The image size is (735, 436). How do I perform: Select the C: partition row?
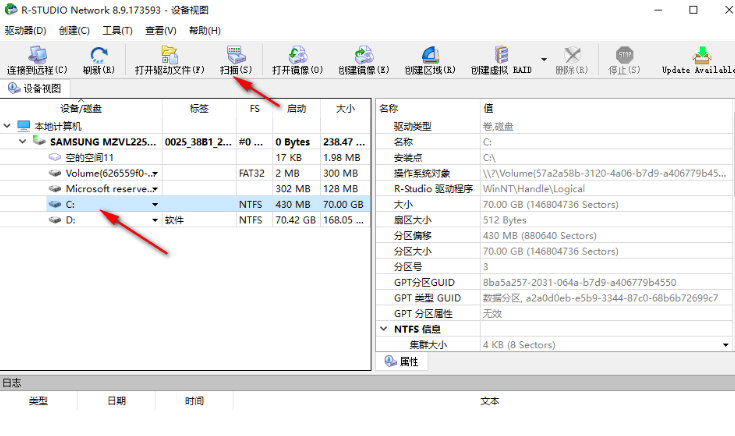point(185,204)
